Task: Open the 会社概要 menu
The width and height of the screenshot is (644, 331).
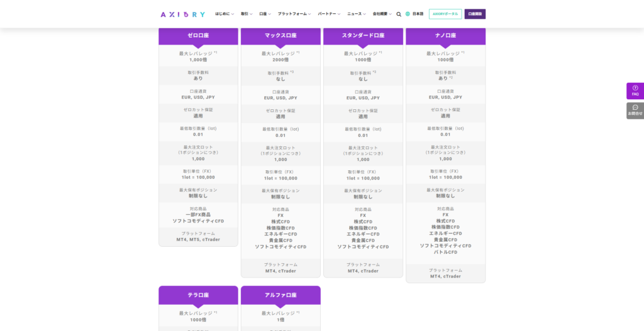Action: (382, 14)
